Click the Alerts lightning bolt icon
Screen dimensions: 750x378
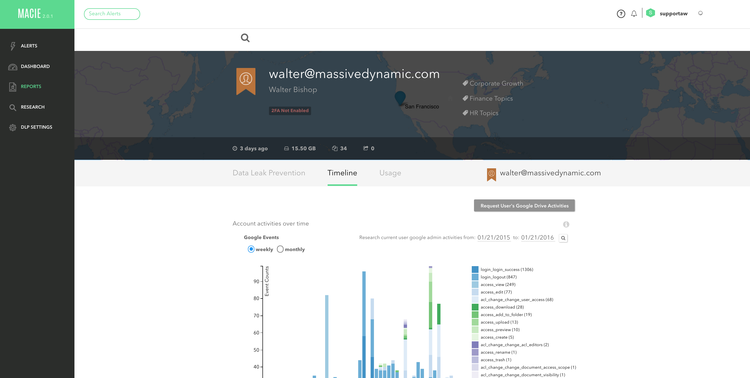[x=13, y=46]
